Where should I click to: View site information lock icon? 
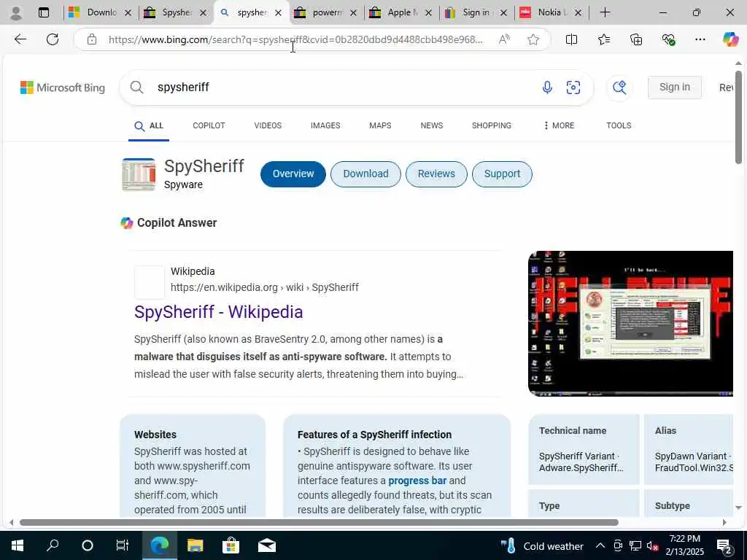coord(92,39)
